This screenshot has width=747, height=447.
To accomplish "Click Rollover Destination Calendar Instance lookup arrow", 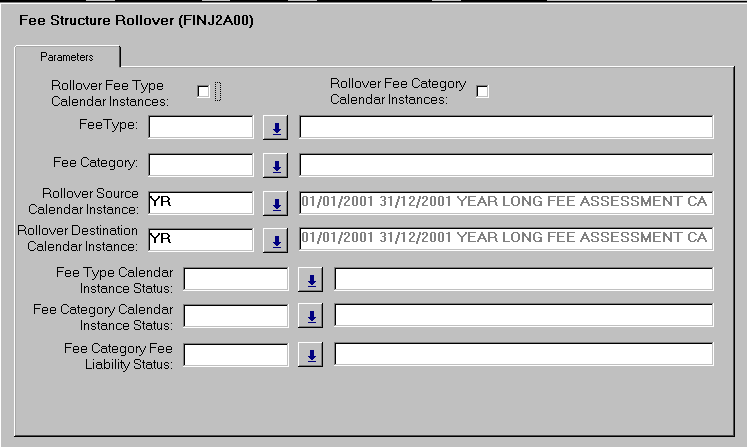I will pyautogui.click(x=276, y=240).
